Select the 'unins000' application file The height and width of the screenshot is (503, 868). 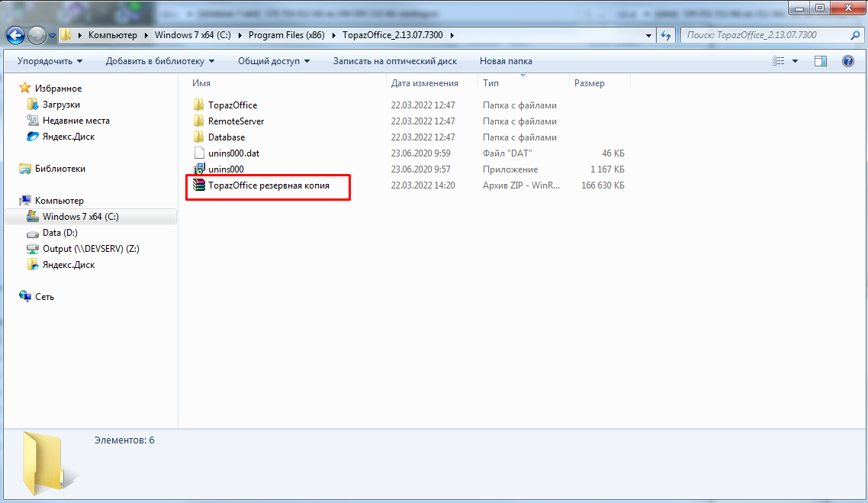tap(226, 169)
